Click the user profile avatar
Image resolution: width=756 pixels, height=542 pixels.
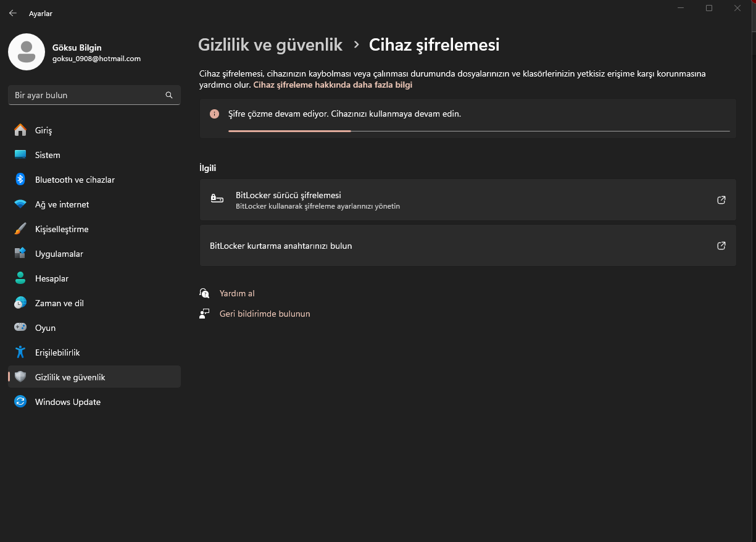[26, 52]
